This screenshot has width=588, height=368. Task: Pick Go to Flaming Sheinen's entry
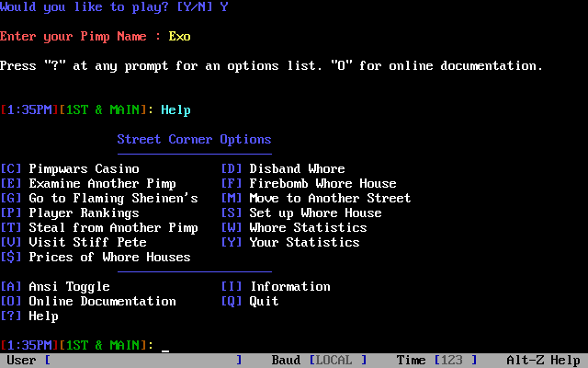(99, 198)
